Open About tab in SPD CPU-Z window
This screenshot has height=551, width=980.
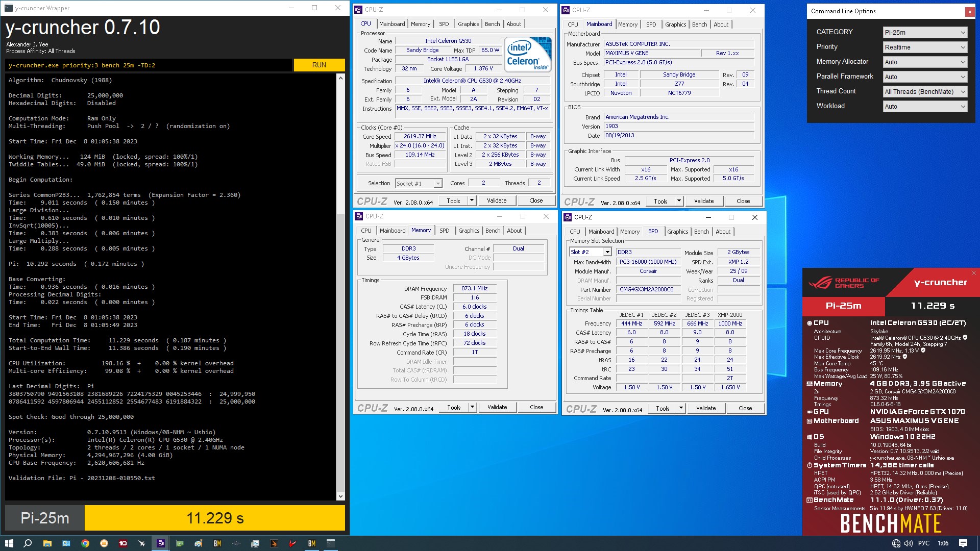[723, 232]
